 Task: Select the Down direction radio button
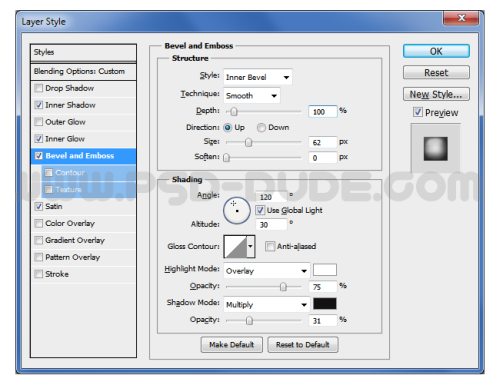(261, 127)
